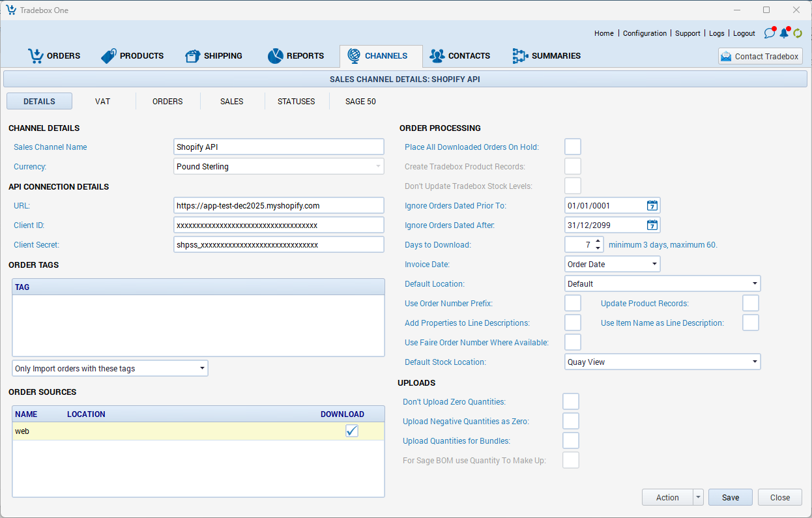
Task: Click the Save button
Action: point(730,498)
